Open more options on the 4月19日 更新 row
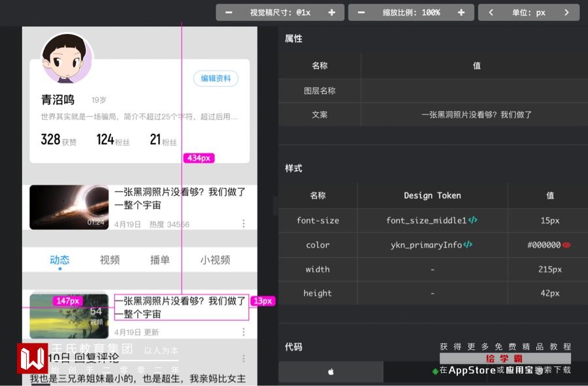588x386 pixels. click(244, 332)
